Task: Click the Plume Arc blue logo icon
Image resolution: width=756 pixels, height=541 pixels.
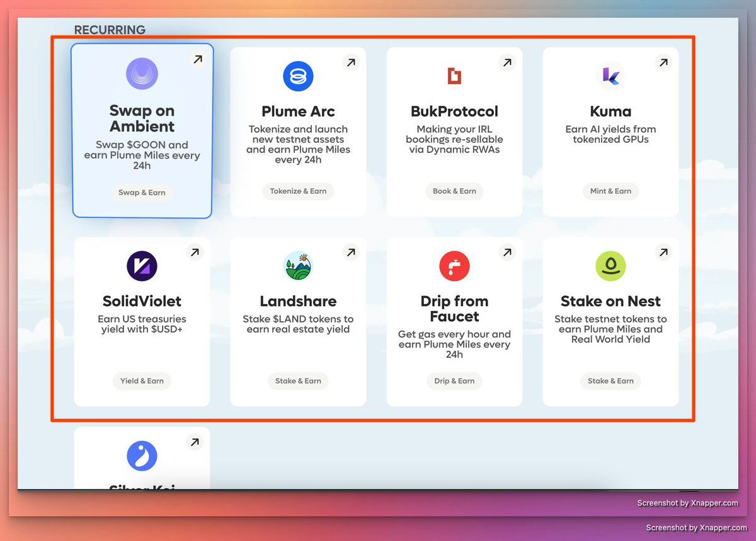Action: (x=298, y=77)
